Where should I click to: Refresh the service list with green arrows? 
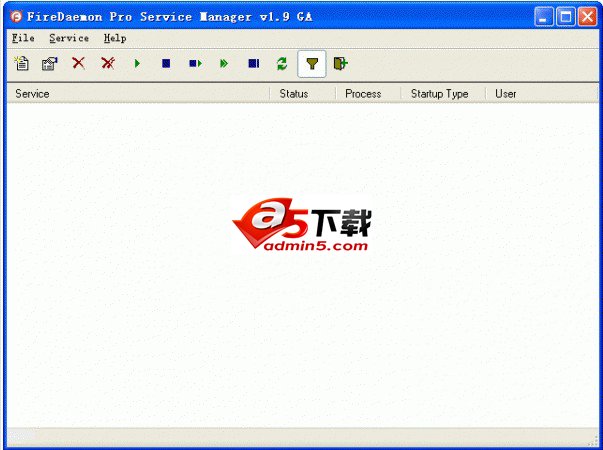point(282,63)
